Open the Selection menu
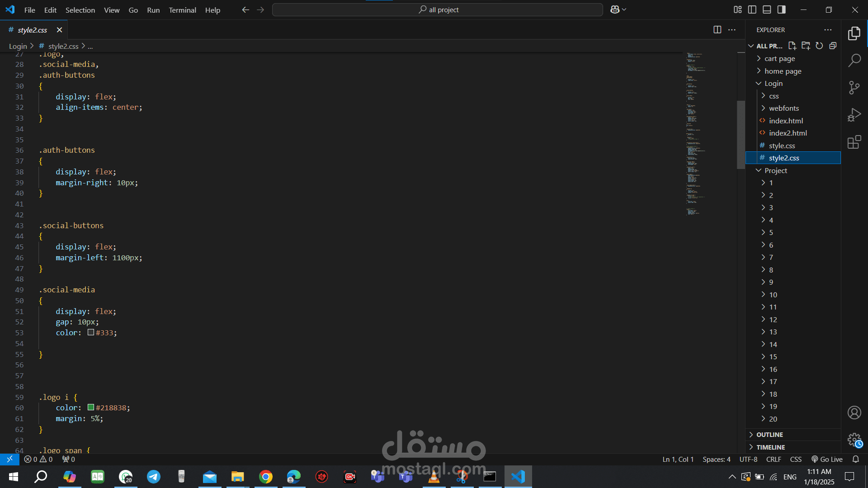Image resolution: width=868 pixels, height=488 pixels. pos(80,10)
